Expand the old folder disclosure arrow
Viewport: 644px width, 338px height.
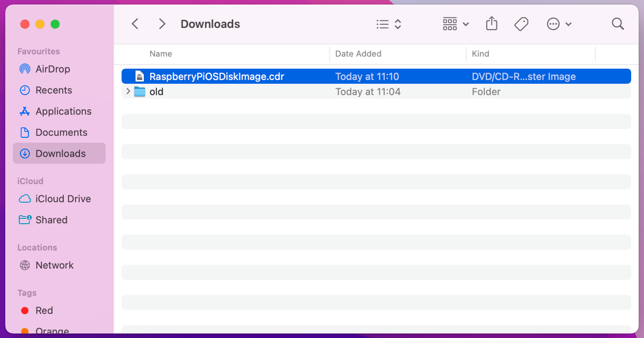point(128,92)
